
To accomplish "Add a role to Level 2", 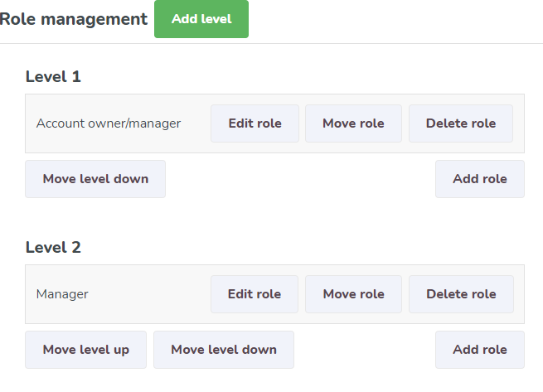I will 480,350.
